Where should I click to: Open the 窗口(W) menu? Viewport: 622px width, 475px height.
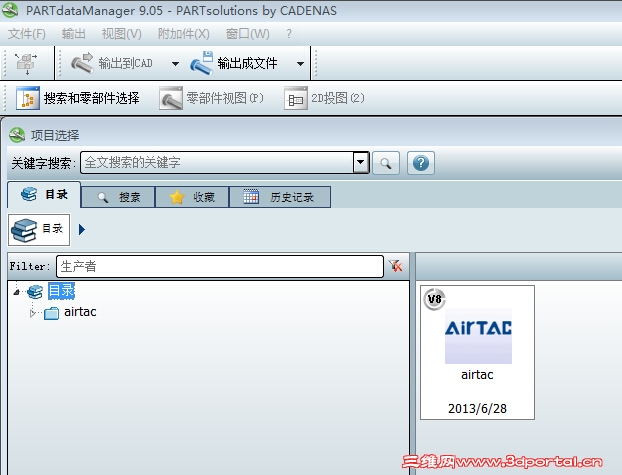click(x=248, y=34)
